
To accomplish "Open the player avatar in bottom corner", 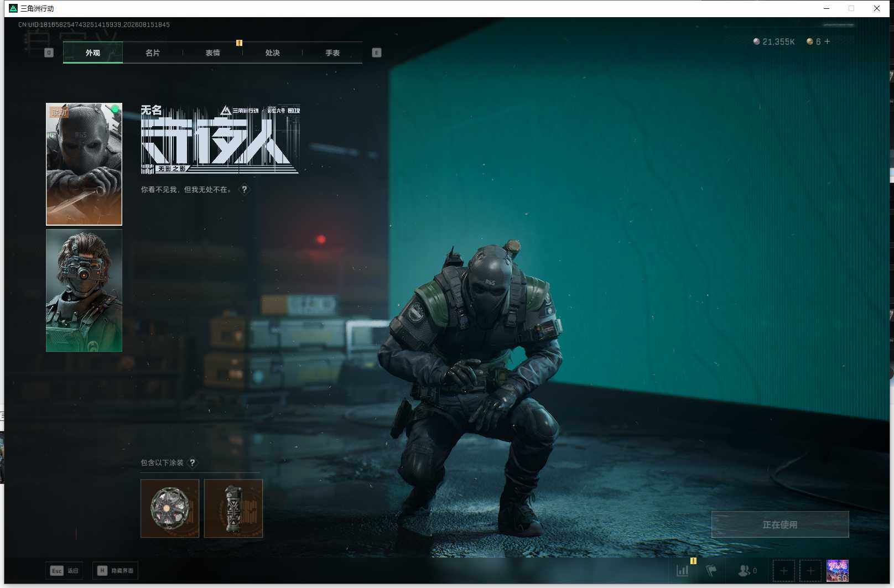I will (x=838, y=571).
